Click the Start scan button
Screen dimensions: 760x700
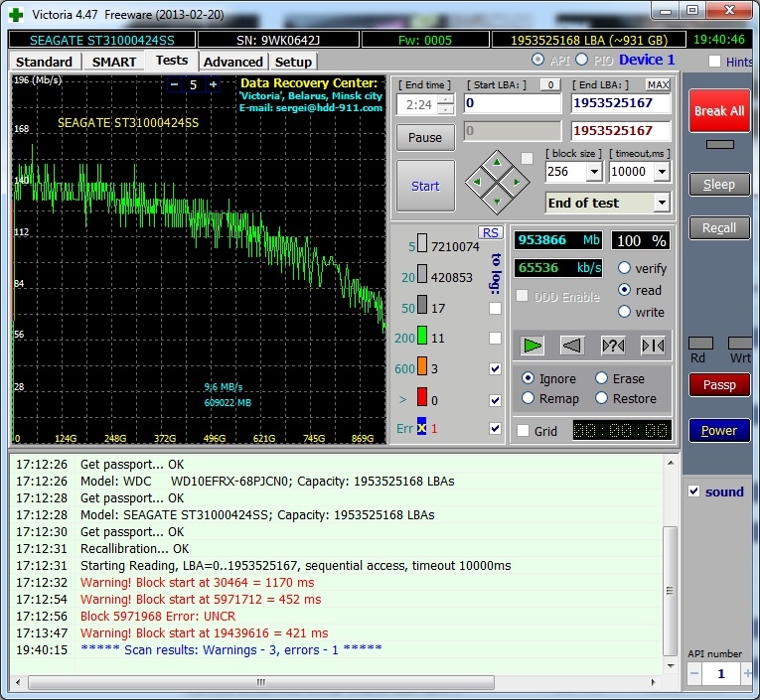pos(425,186)
